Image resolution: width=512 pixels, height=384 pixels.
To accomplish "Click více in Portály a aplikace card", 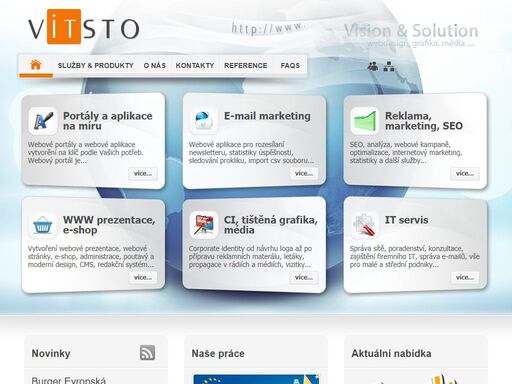I will 143,173.
